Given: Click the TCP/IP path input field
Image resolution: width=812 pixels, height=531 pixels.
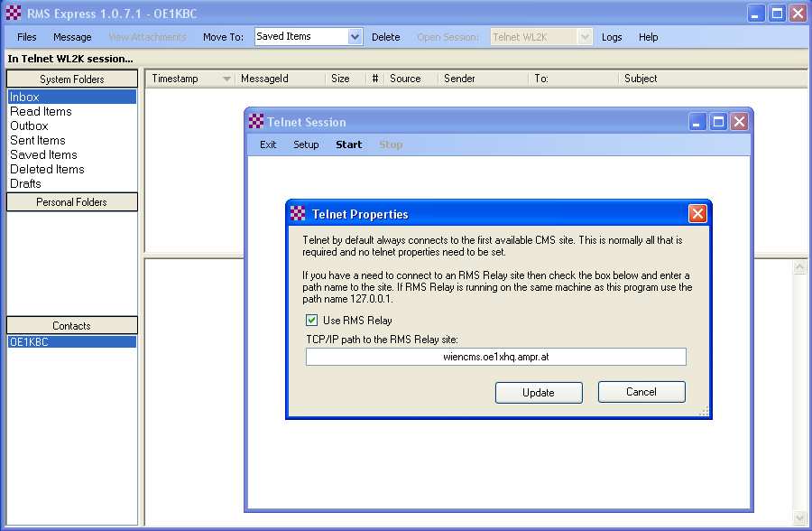Looking at the screenshot, I should coord(495,357).
